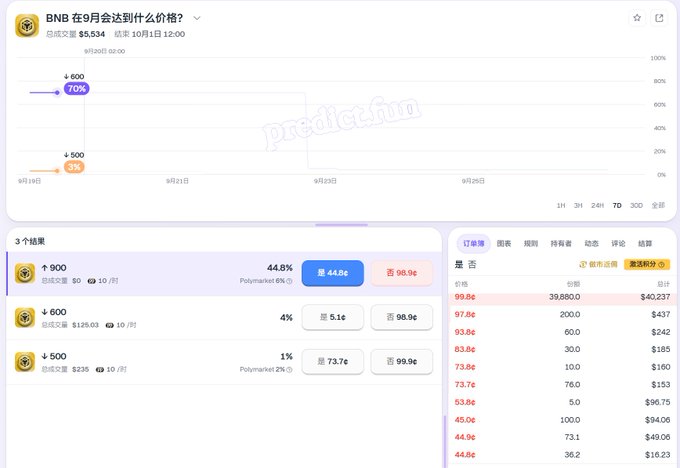The height and width of the screenshot is (468, 680).
Task: Switch order book to 否 side
Action: (472, 265)
